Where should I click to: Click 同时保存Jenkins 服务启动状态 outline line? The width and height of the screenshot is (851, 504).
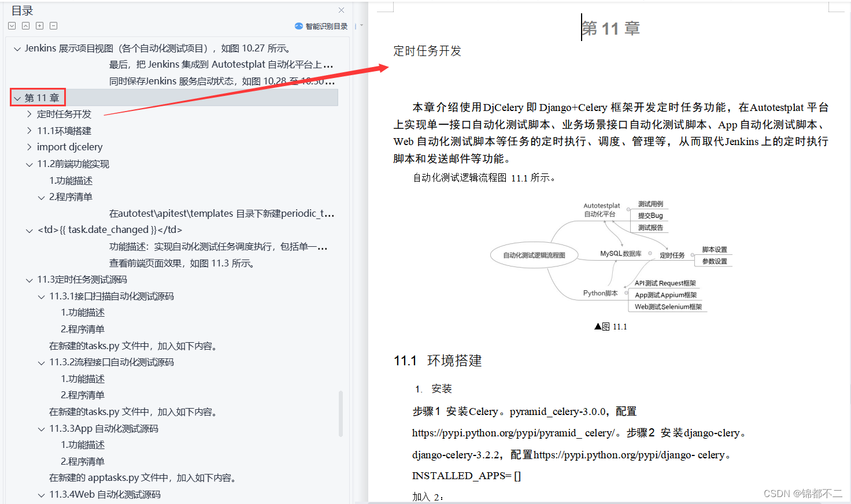click(222, 81)
